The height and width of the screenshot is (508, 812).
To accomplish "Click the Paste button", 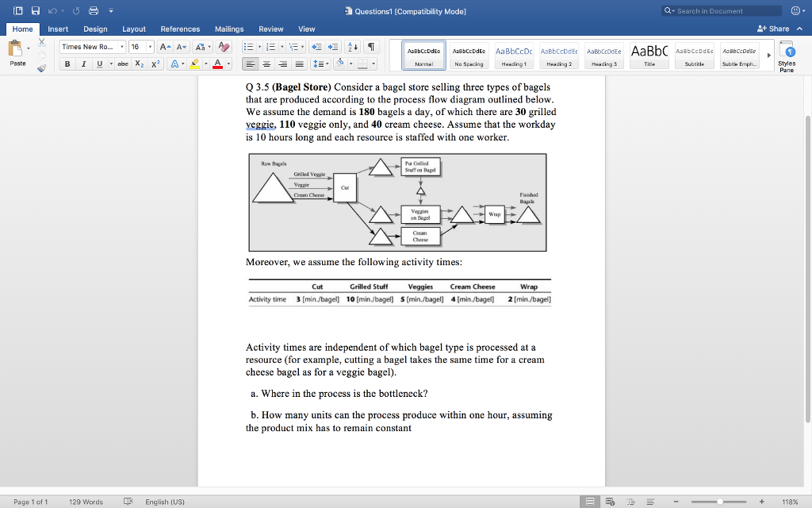I will pyautogui.click(x=17, y=53).
